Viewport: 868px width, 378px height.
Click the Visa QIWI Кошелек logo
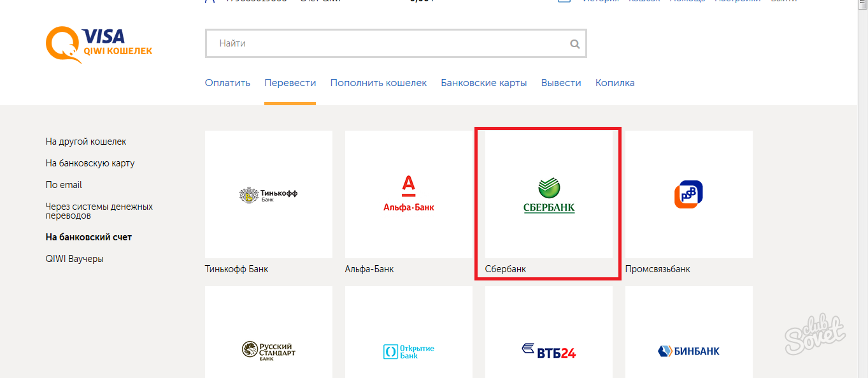pos(99,45)
